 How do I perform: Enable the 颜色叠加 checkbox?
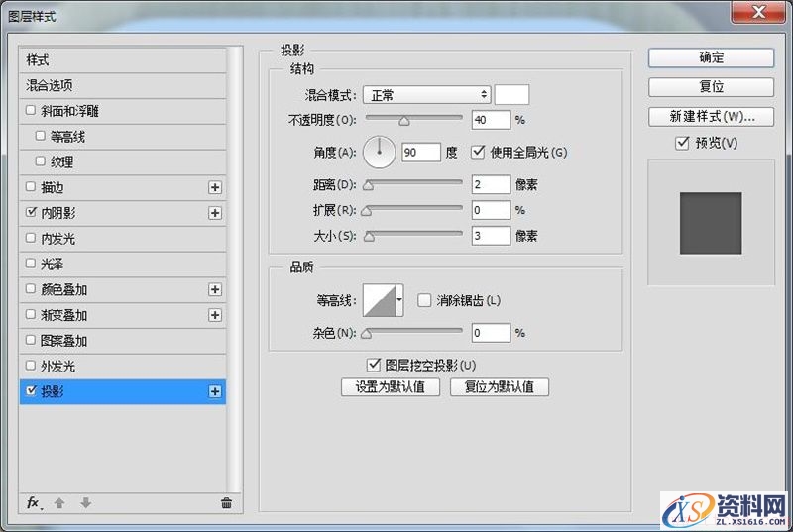[x=31, y=288]
